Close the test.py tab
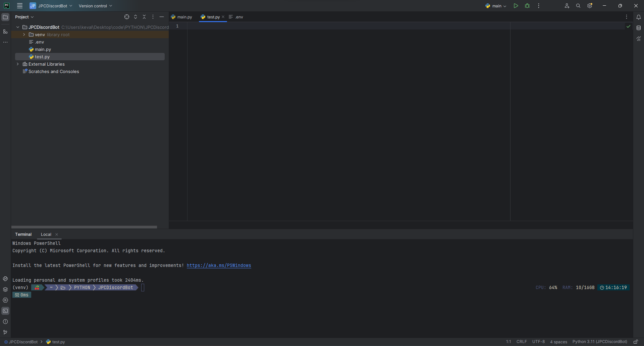Image resolution: width=644 pixels, height=346 pixels. pos(223,17)
